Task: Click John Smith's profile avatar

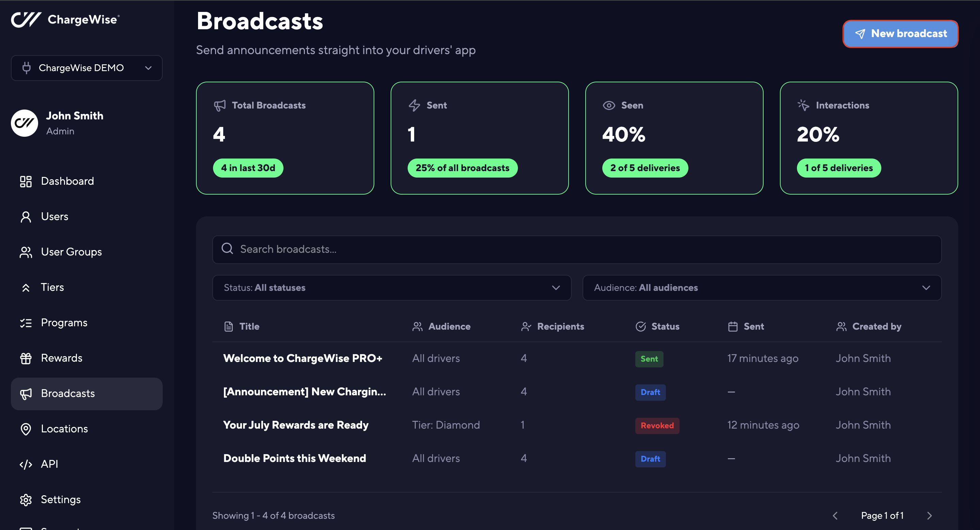Action: click(x=24, y=123)
